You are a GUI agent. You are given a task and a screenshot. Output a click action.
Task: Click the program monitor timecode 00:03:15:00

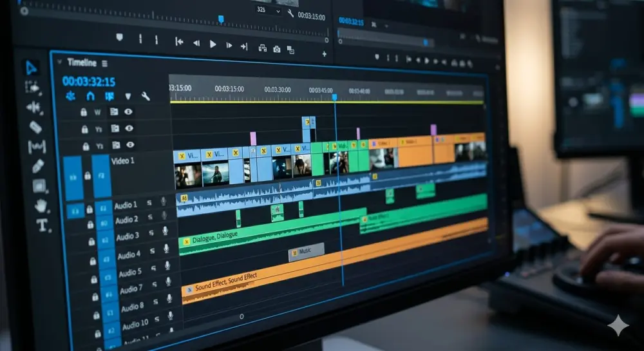pos(311,16)
